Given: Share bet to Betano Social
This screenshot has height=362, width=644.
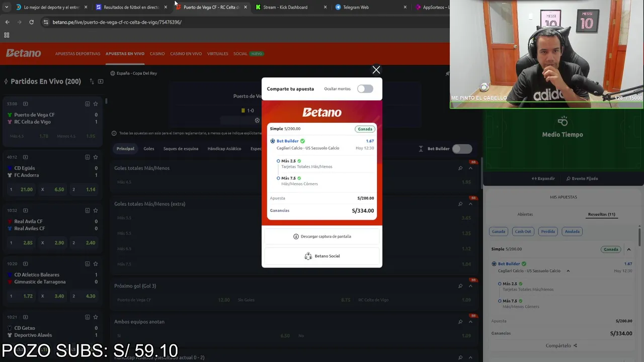Looking at the screenshot, I should pos(322,256).
